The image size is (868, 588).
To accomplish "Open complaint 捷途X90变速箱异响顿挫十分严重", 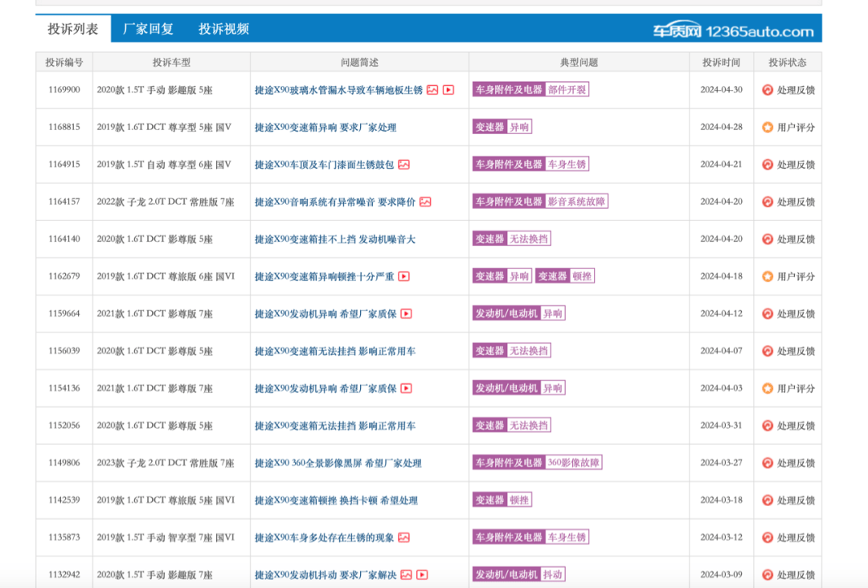I will (x=325, y=276).
